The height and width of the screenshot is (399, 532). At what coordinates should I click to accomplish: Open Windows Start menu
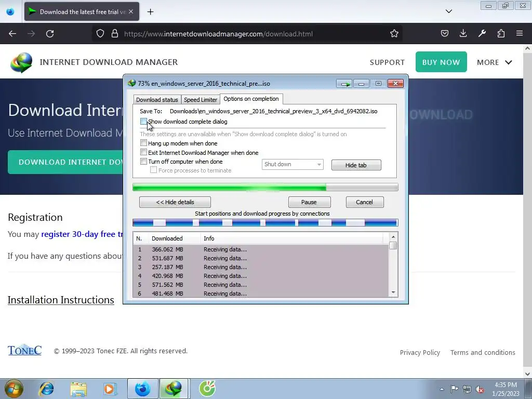(14, 389)
